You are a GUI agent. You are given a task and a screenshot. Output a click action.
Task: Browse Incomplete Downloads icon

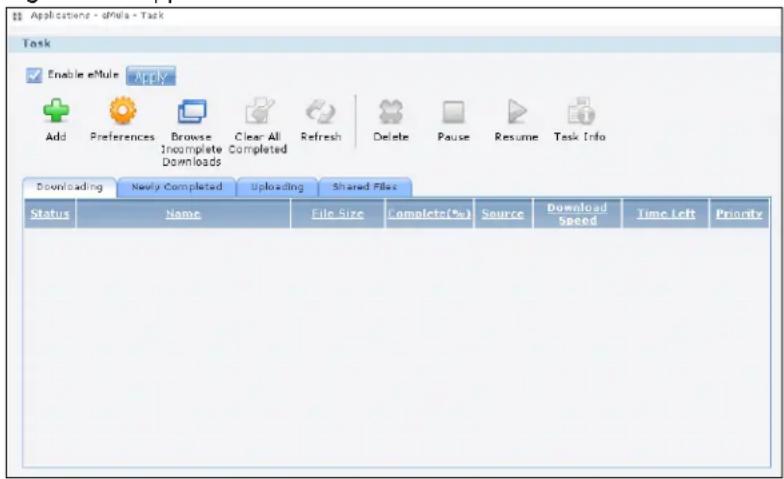point(192,111)
